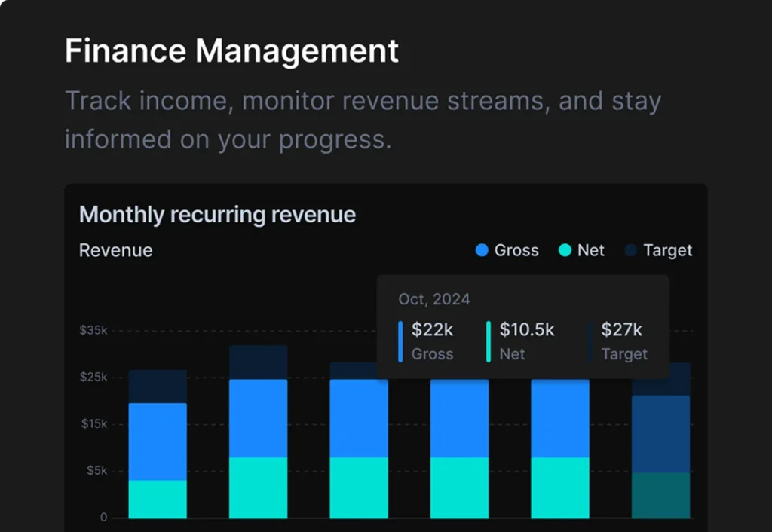The image size is (772, 532).
Task: Toggle the Net series label in the legend
Action: [590, 251]
